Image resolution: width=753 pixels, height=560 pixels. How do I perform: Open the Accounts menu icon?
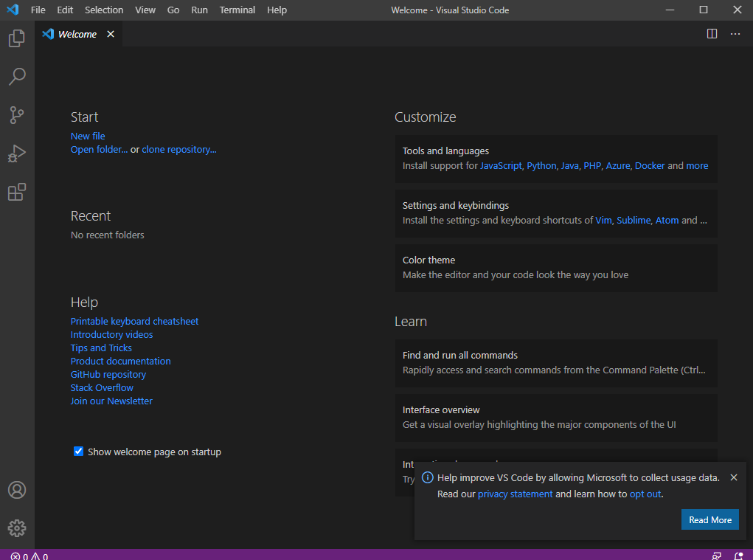(x=17, y=490)
